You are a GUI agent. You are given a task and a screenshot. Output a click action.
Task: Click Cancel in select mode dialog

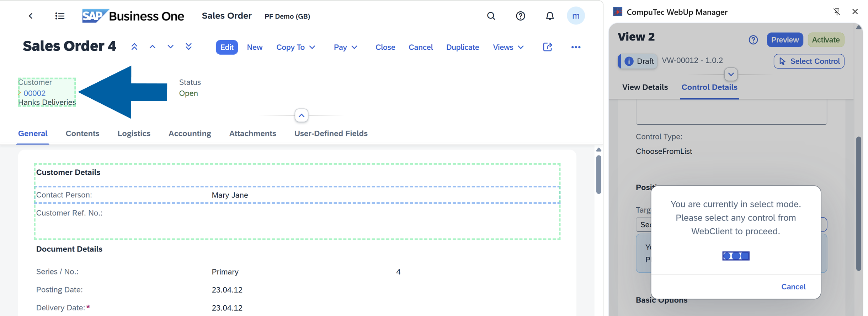793,287
